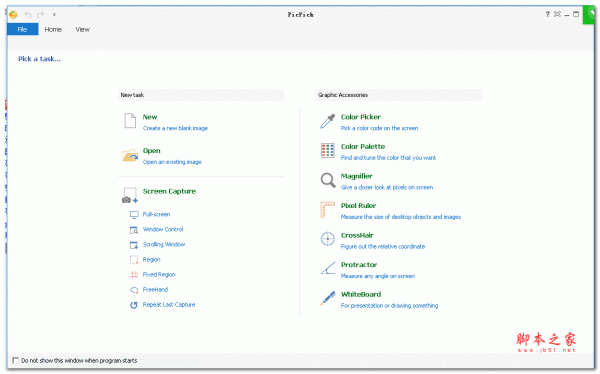This screenshot has height=374, width=600.
Task: Click 'Do not show this window when program starts' label
Action: pos(79,361)
